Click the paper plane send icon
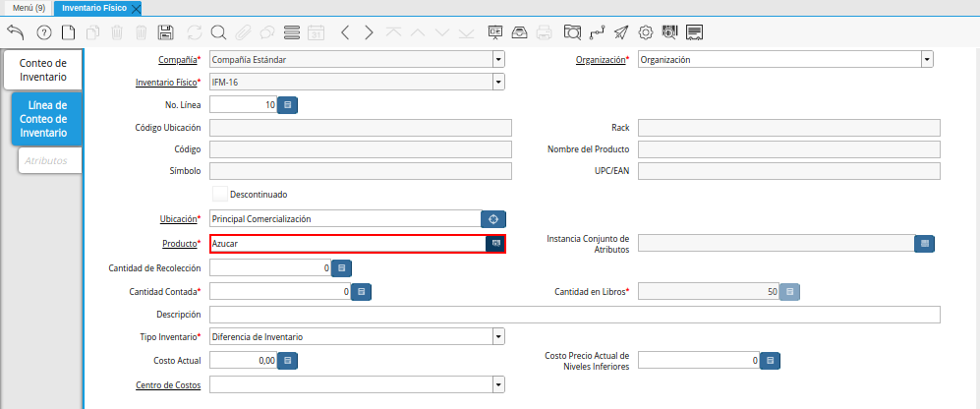The height and width of the screenshot is (409, 980). (621, 32)
